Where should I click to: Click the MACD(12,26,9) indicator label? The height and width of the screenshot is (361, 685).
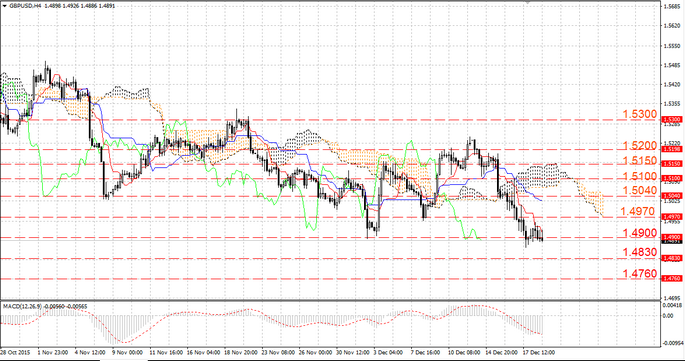pos(23,306)
